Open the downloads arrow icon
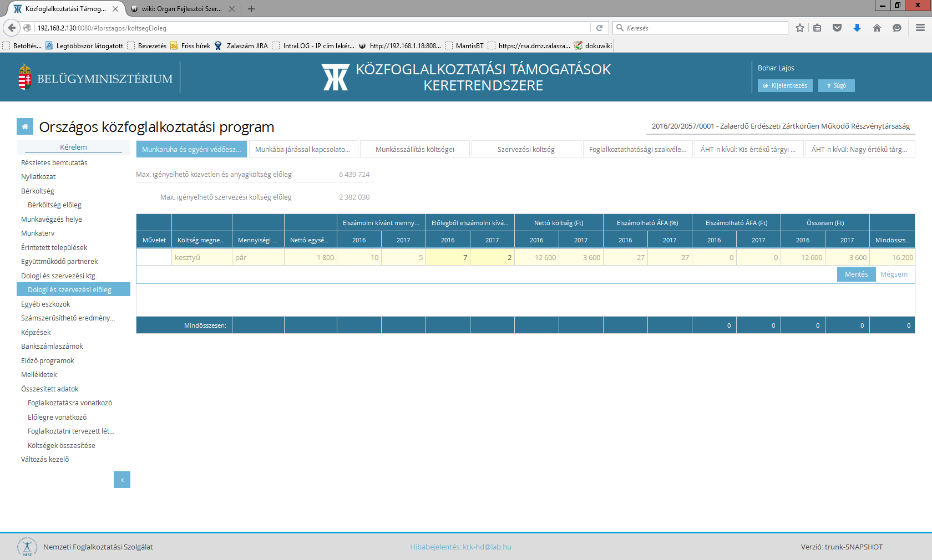 click(857, 28)
